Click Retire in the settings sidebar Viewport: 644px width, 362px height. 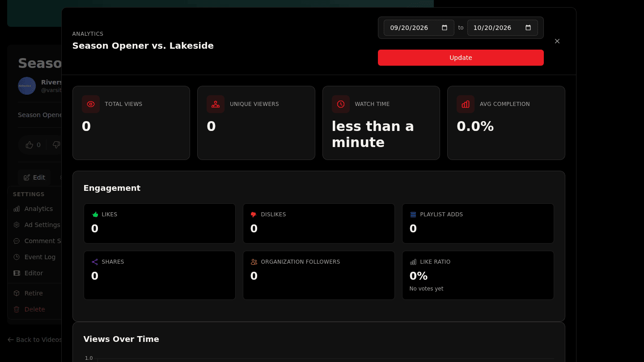[34, 293]
